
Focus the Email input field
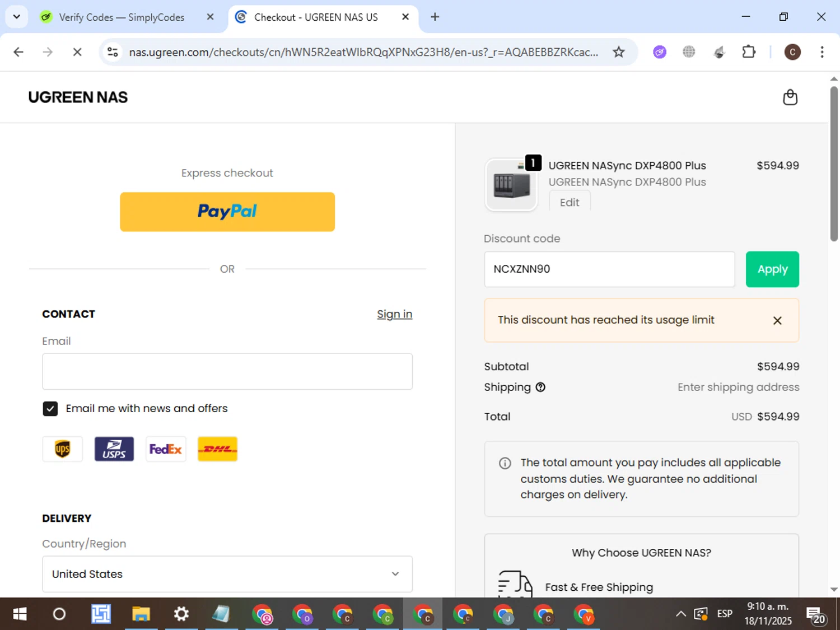[227, 371]
